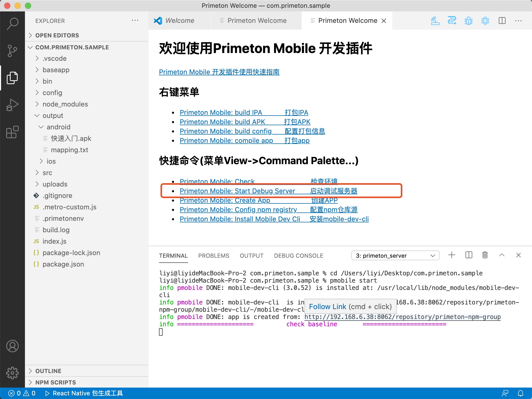Click the Manage gear icon
The width and height of the screenshot is (532, 399).
coord(12,373)
